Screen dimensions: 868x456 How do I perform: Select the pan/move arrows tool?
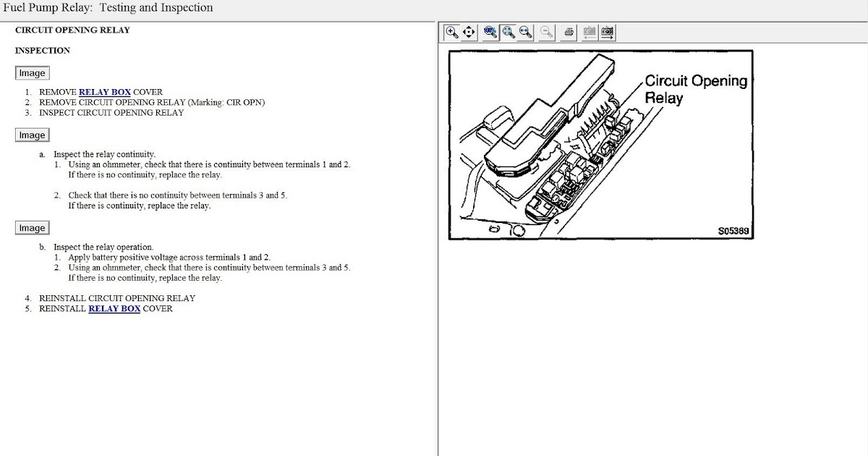click(x=469, y=32)
